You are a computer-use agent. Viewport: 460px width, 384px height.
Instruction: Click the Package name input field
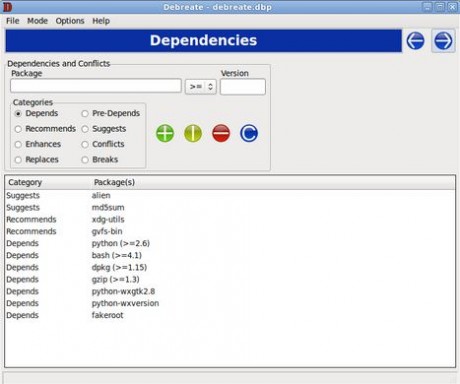pyautogui.click(x=96, y=86)
